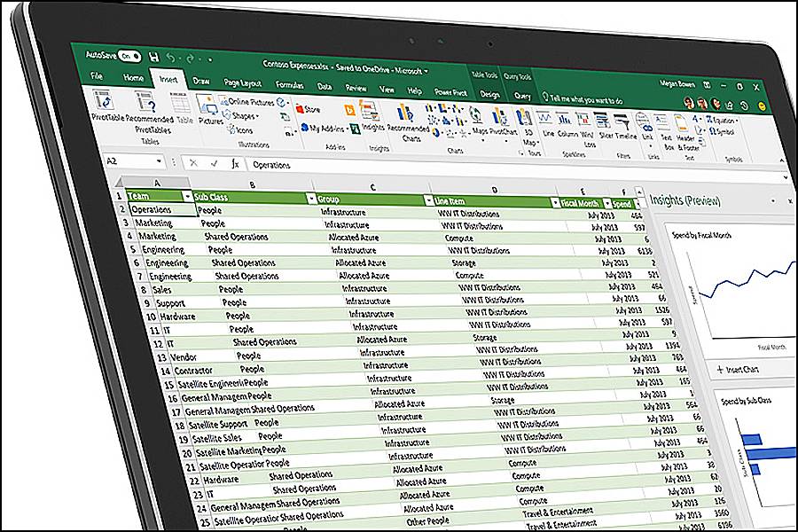Click the Save icon in title bar
The width and height of the screenshot is (798, 532).
154,55
